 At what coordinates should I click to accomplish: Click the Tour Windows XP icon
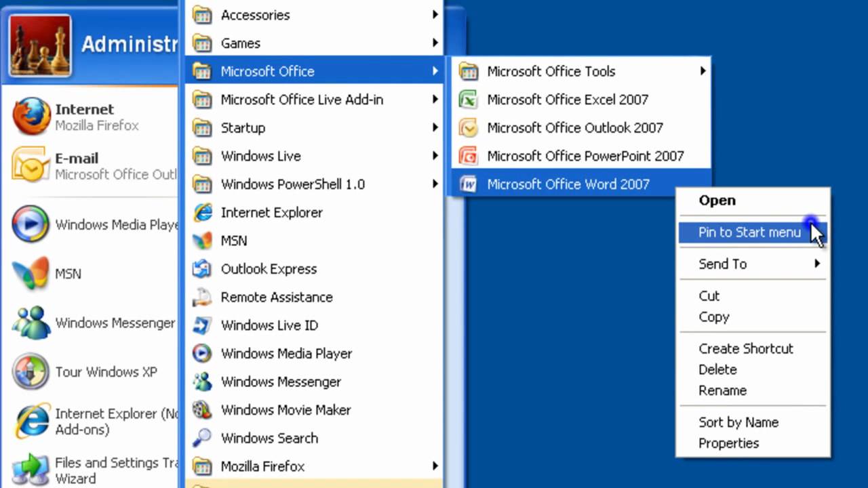[31, 371]
